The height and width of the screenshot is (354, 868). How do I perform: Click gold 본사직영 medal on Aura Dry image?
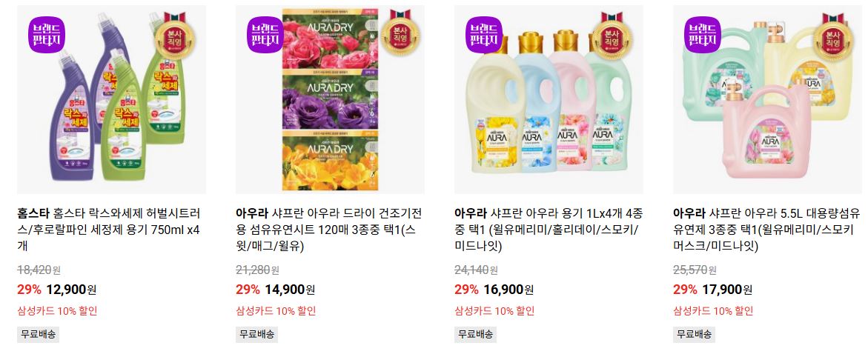[400, 33]
